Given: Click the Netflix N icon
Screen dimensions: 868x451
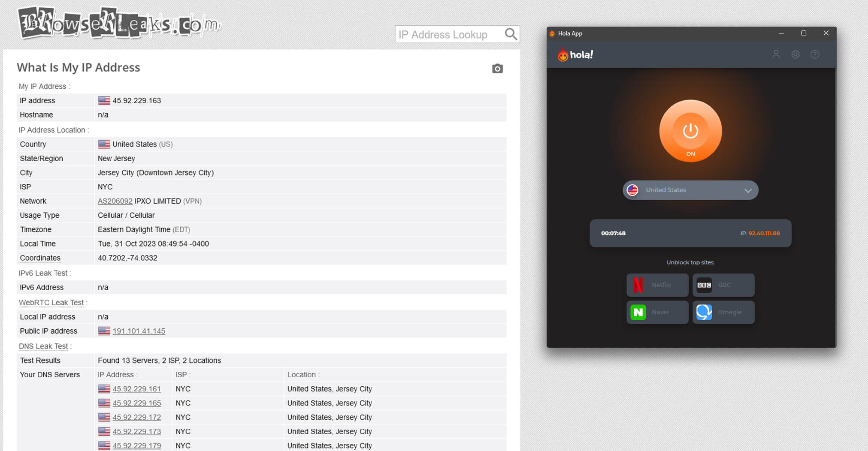Looking at the screenshot, I should [638, 285].
